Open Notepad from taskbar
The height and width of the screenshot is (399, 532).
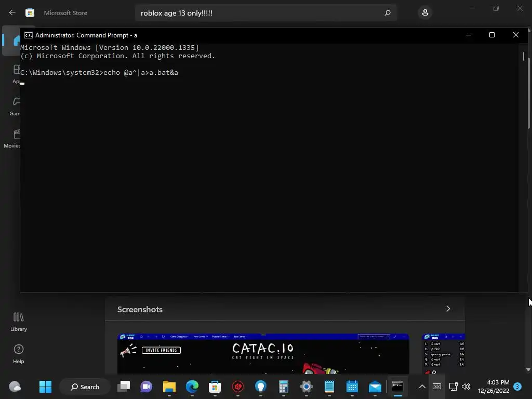(x=329, y=387)
